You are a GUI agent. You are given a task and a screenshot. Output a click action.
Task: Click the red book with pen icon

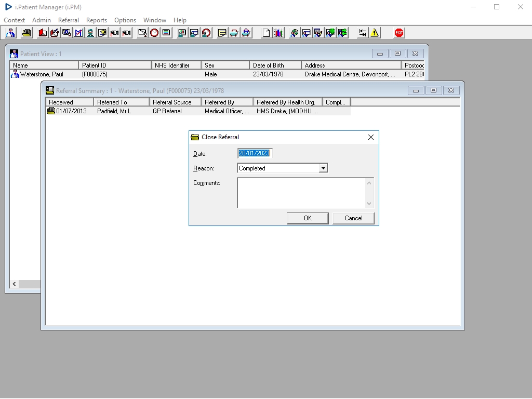(54, 33)
